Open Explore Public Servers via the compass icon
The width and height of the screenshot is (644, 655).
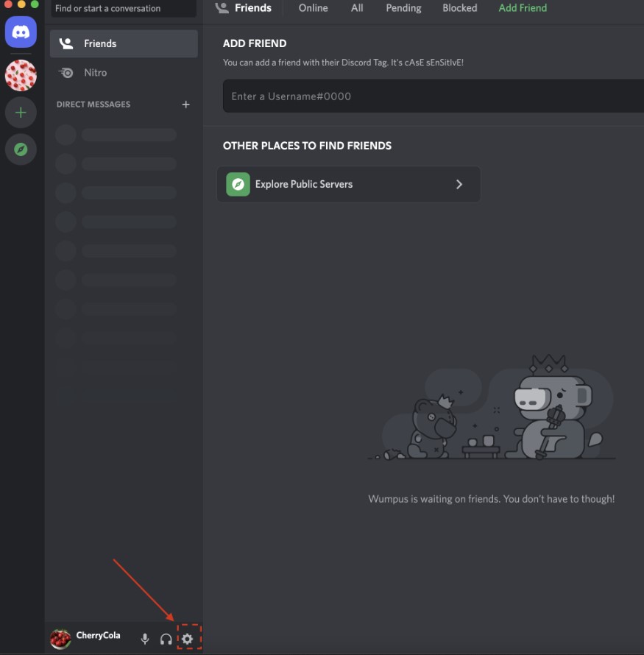(20, 149)
